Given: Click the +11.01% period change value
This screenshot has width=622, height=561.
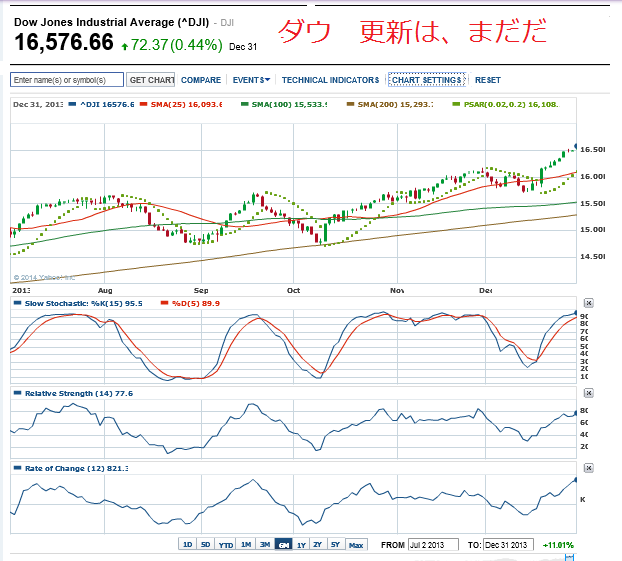Looking at the screenshot, I should (558, 545).
